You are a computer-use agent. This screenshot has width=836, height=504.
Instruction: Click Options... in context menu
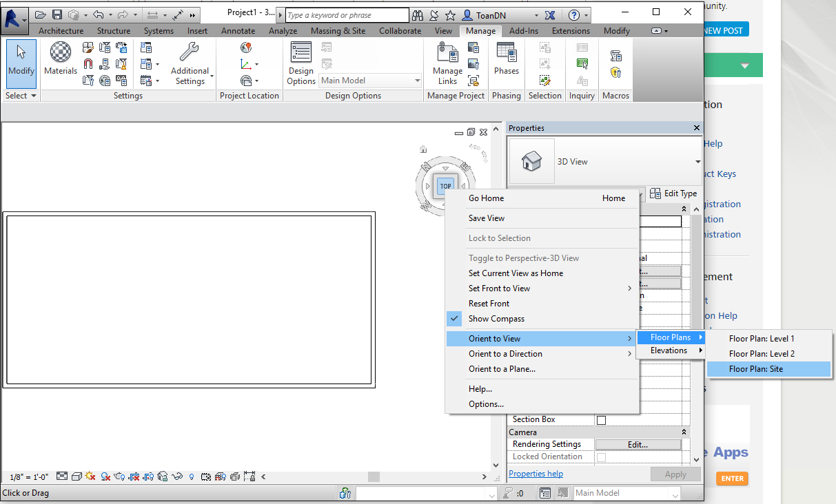543,404
